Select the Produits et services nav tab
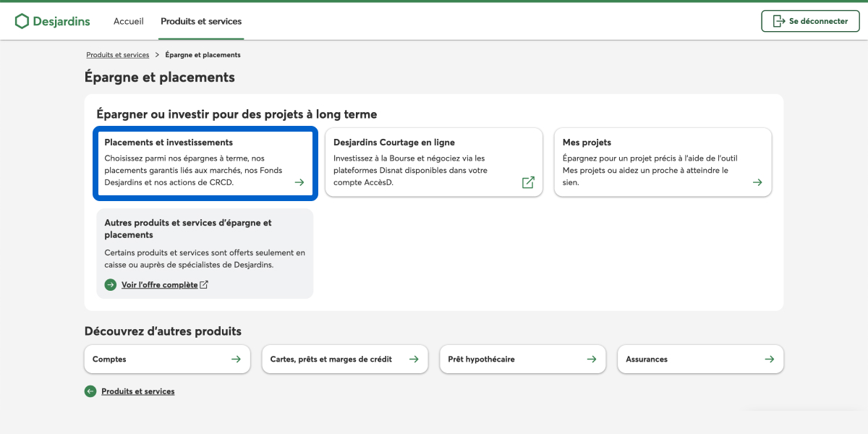 coord(201,22)
